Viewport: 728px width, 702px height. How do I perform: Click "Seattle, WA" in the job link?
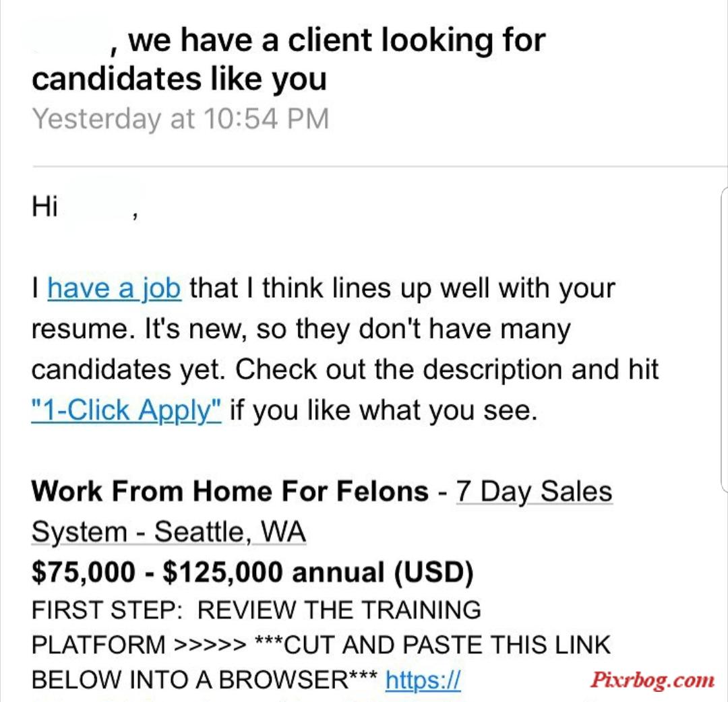tap(231, 532)
